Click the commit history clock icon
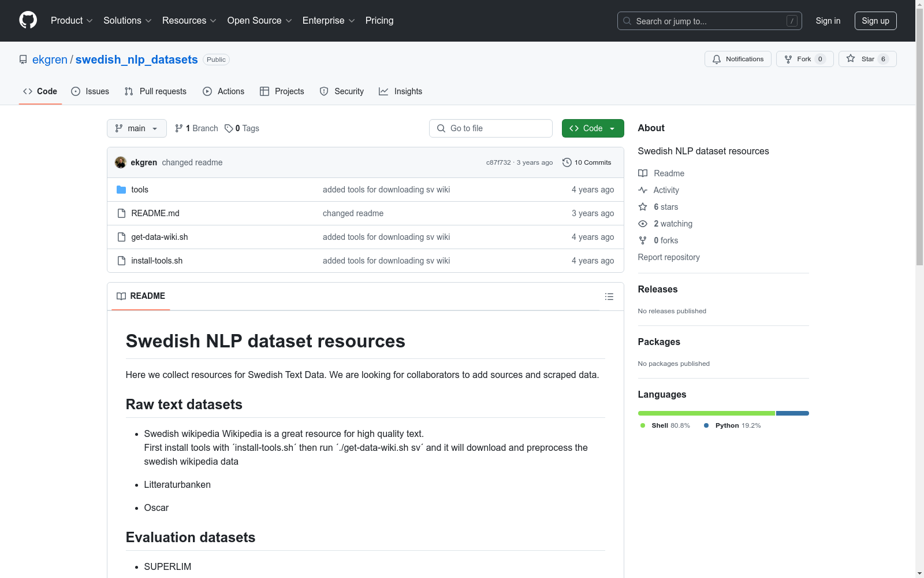The height and width of the screenshot is (578, 924). 567,162
